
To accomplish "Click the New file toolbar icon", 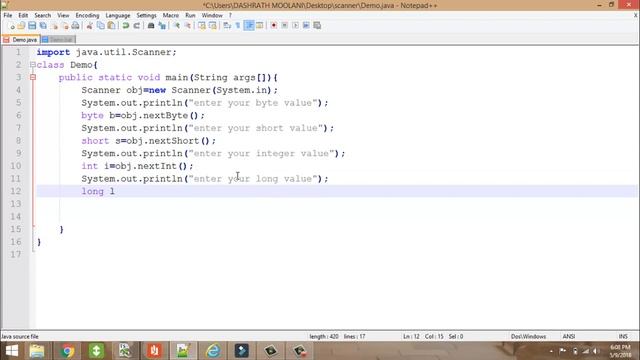I will coord(11,26).
